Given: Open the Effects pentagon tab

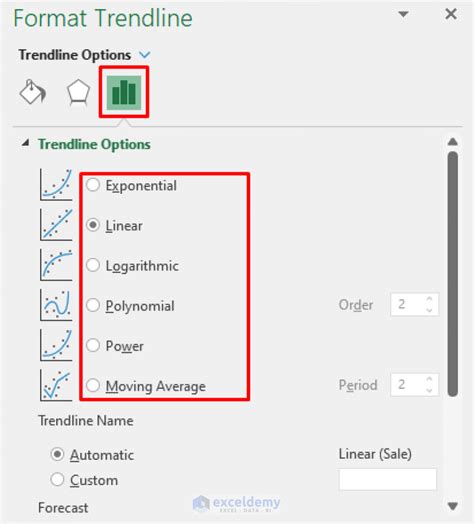Looking at the screenshot, I should pos(78,92).
